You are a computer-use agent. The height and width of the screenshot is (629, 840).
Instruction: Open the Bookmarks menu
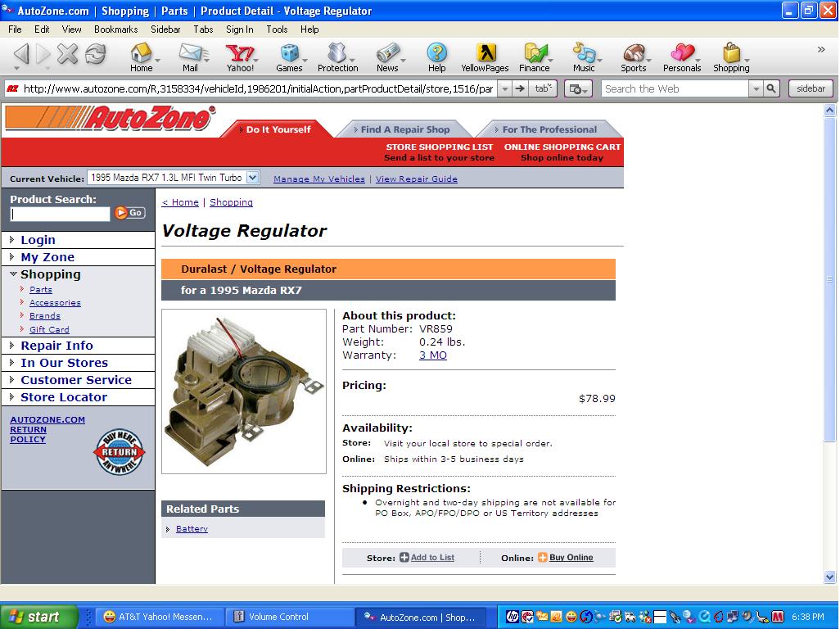coord(115,29)
